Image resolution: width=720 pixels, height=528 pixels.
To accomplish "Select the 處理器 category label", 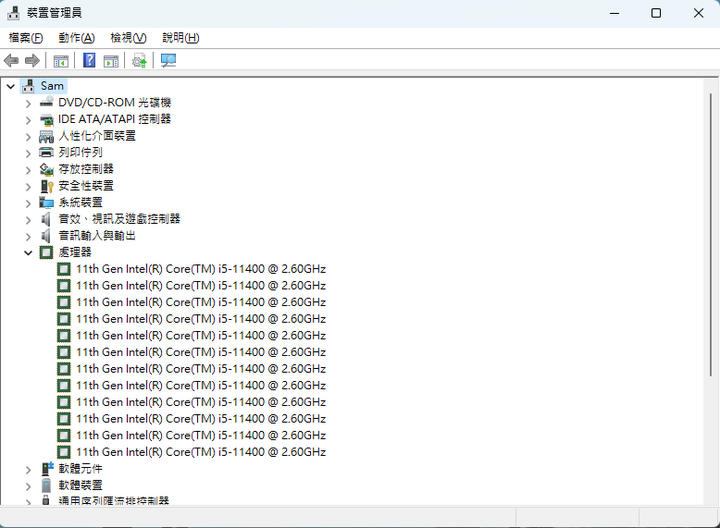I will pyautogui.click(x=75, y=252).
